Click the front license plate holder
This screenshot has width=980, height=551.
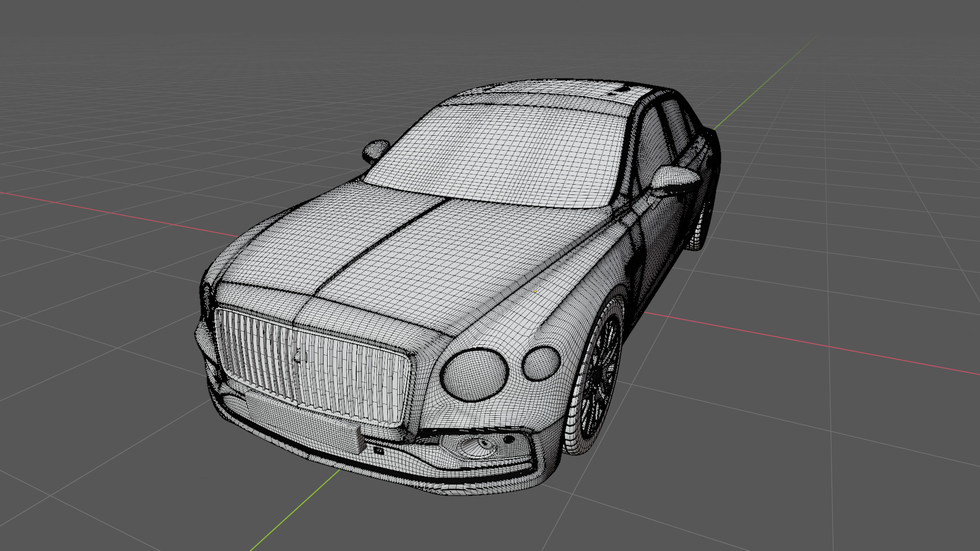click(x=305, y=423)
